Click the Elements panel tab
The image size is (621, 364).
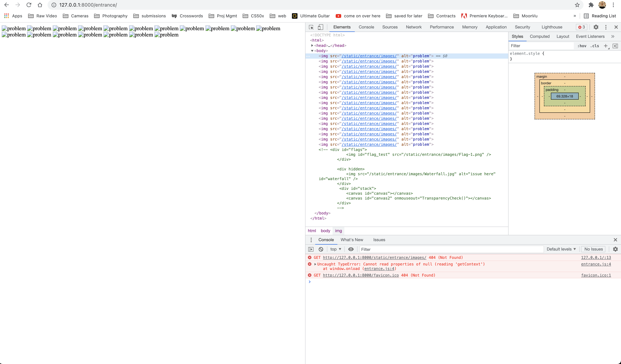[342, 27]
